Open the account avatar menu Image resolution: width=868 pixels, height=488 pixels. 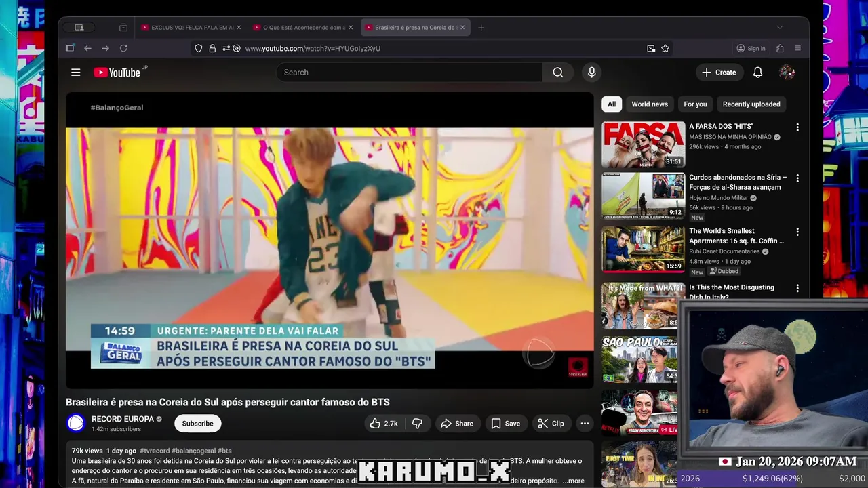point(787,73)
